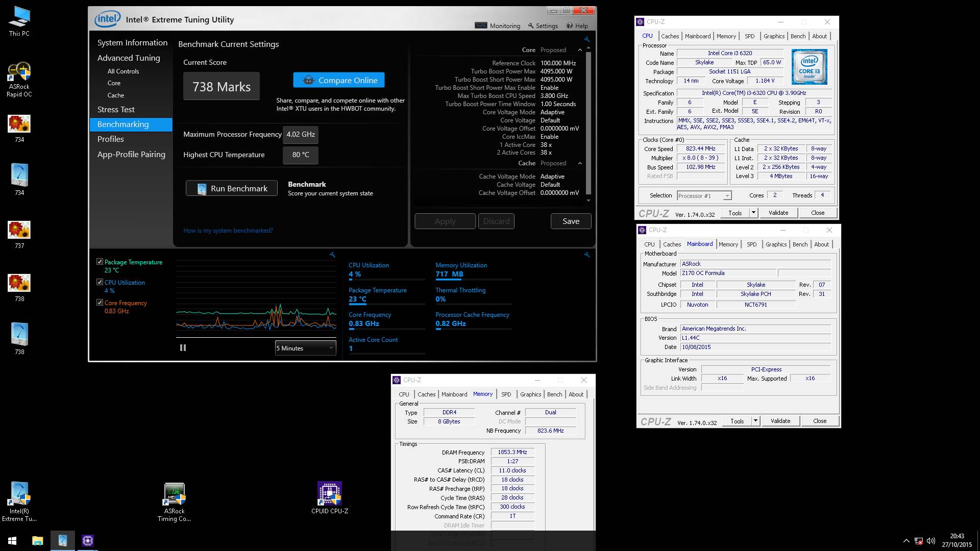Select System Information in XTU sidebar
The image size is (980, 551).
(x=132, y=43)
